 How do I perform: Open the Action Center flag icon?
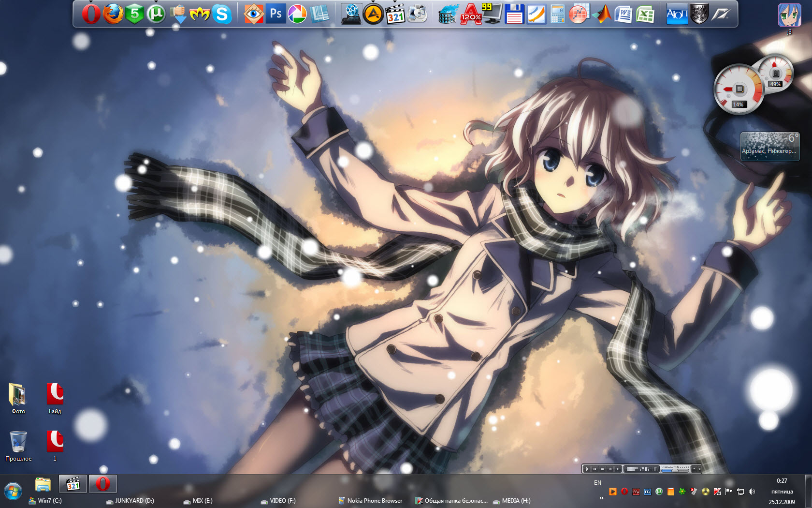(728, 492)
